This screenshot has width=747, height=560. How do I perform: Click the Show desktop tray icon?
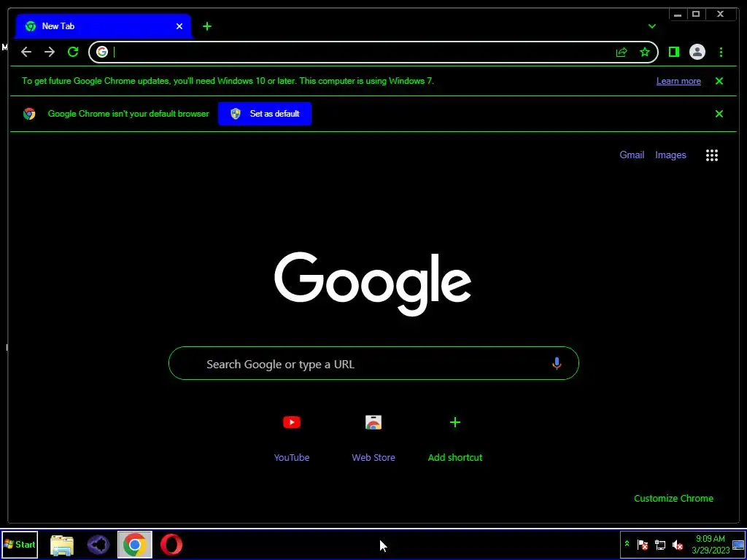point(738,544)
